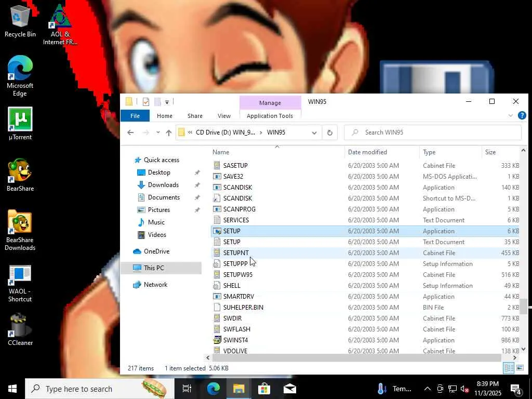Select the SUHELPER.BIN file
Image resolution: width=532 pixels, height=399 pixels.
(x=365, y=308)
